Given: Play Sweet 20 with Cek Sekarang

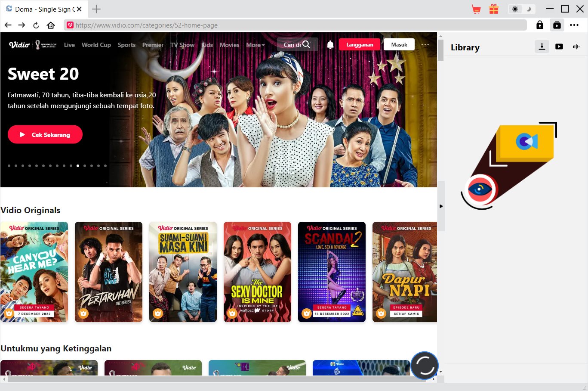Looking at the screenshot, I should coord(45,135).
